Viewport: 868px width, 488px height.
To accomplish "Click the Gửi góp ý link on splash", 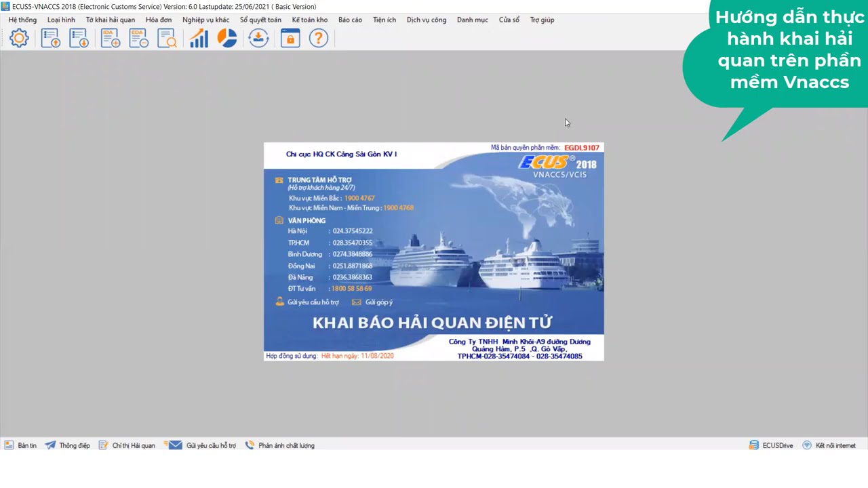I will [x=379, y=302].
